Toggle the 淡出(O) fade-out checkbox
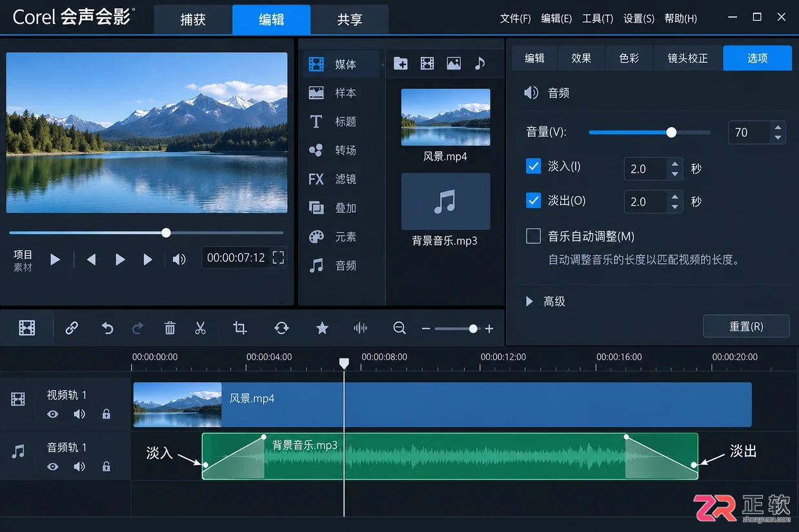 (x=533, y=201)
